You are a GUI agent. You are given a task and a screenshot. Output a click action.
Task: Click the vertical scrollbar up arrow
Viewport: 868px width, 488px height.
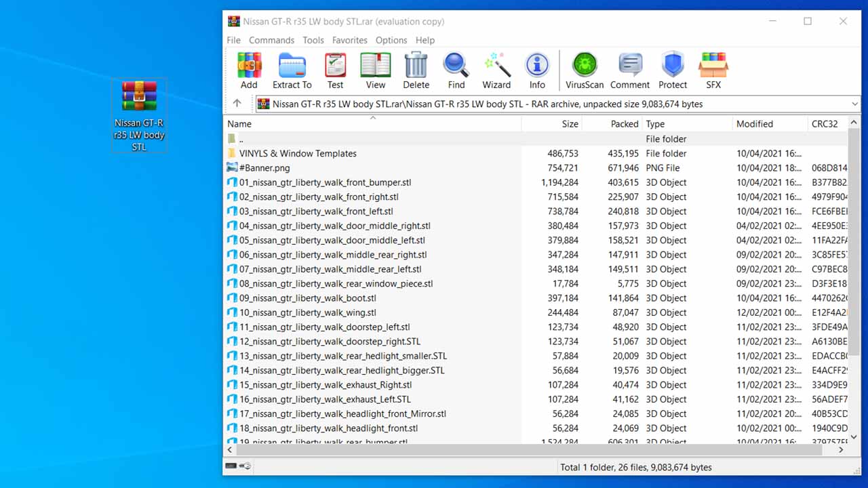pos(854,123)
